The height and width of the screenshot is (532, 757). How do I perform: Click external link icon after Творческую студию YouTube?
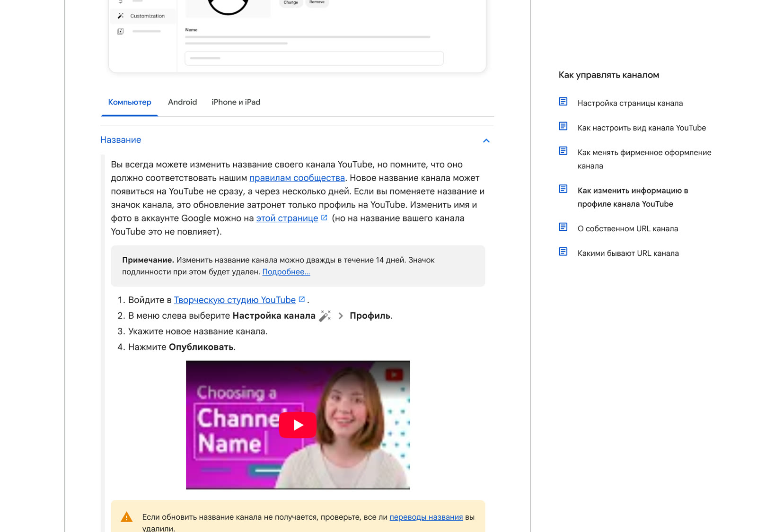[x=302, y=299]
